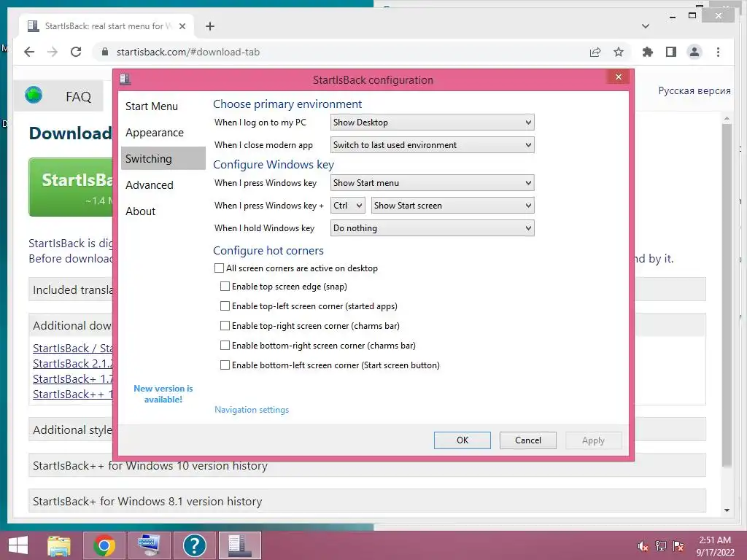Open 'When I log on' Show Desktop dropdown
The height and width of the screenshot is (560, 747).
click(x=432, y=122)
